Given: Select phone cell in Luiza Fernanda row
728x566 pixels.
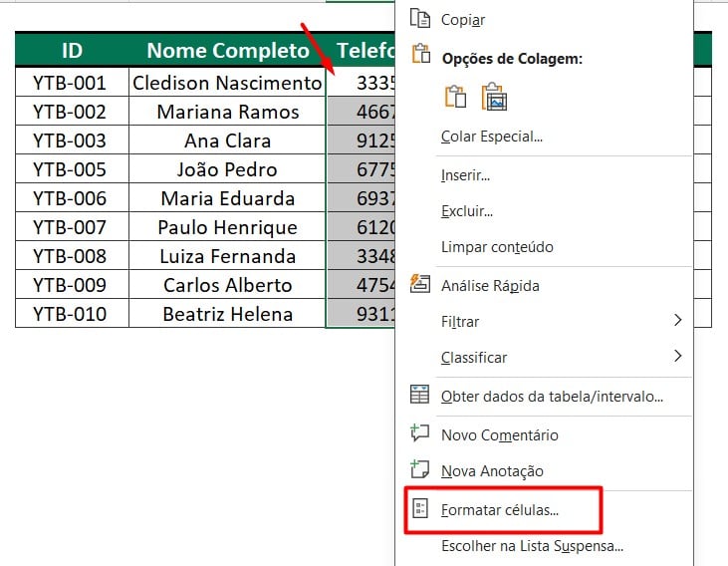Looking at the screenshot, I should [x=361, y=255].
